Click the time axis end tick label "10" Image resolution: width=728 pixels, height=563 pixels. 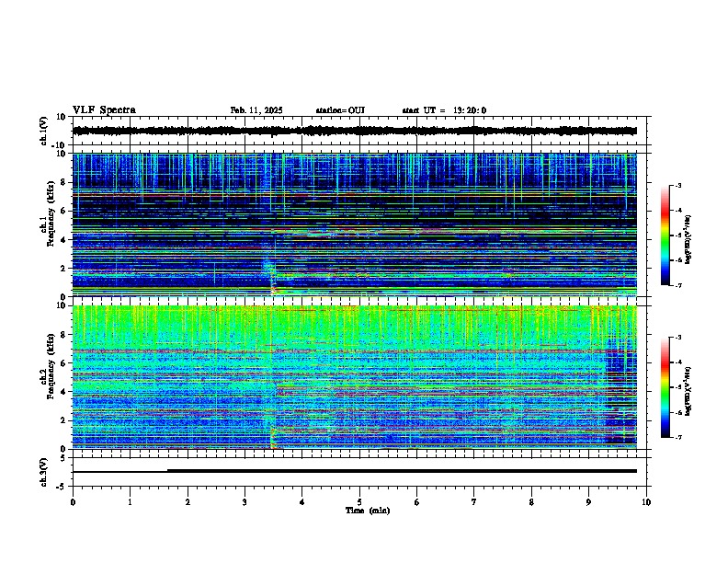point(646,502)
